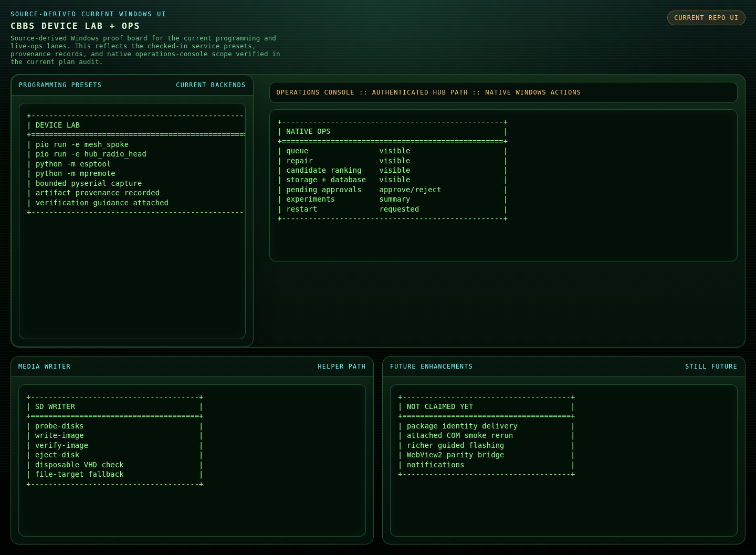Screen dimensions: 756x555
Task: Click the 'eject-disk' entry
Action: pyautogui.click(x=57, y=455)
